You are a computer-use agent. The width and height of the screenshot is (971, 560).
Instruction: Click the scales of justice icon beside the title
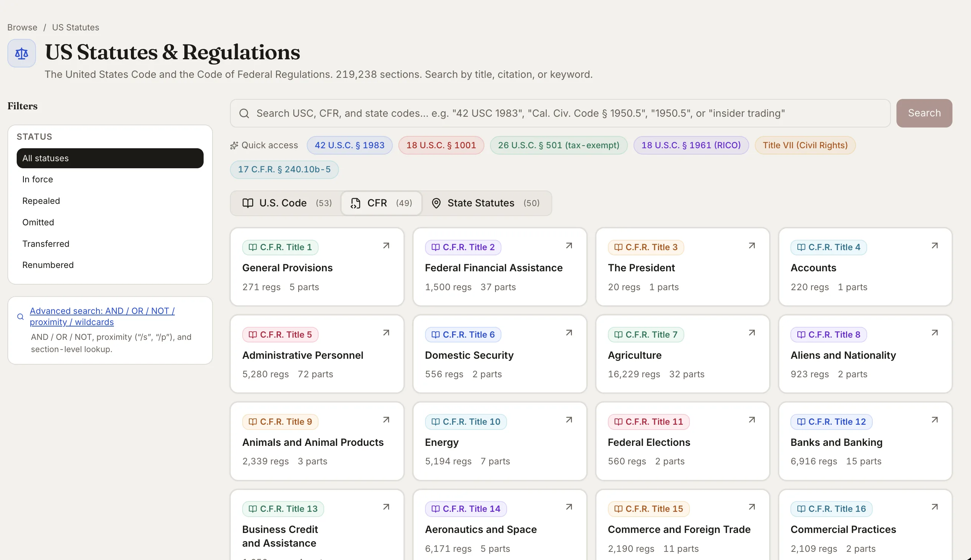(x=22, y=53)
